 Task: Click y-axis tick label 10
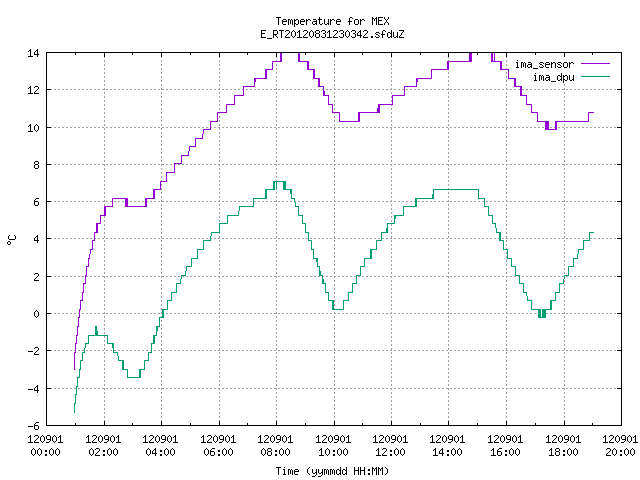pyautogui.click(x=33, y=128)
